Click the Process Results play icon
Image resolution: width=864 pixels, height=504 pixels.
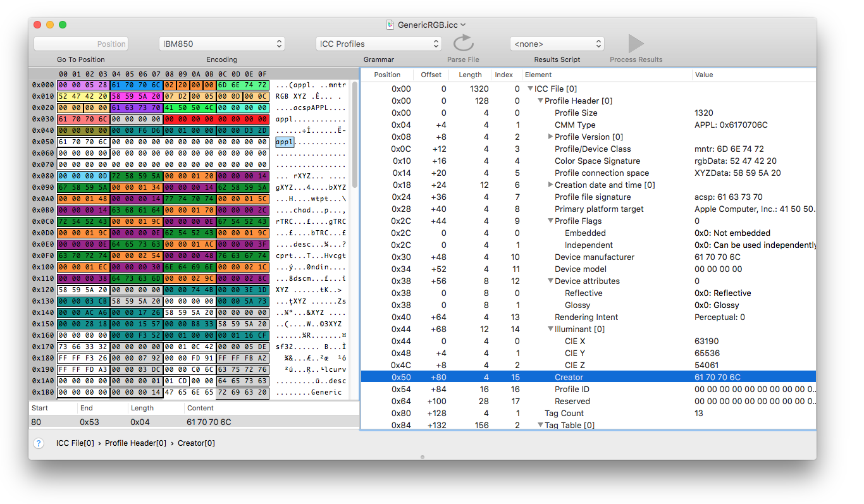[x=636, y=43]
